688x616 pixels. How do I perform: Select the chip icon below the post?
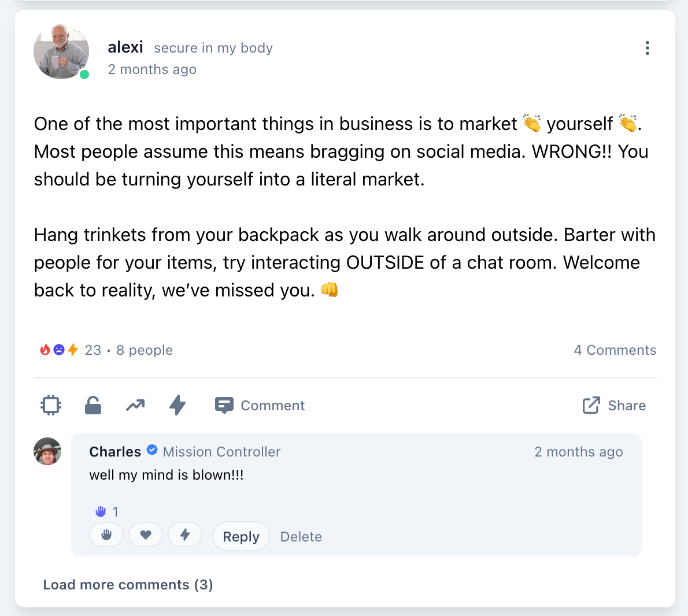coord(50,405)
